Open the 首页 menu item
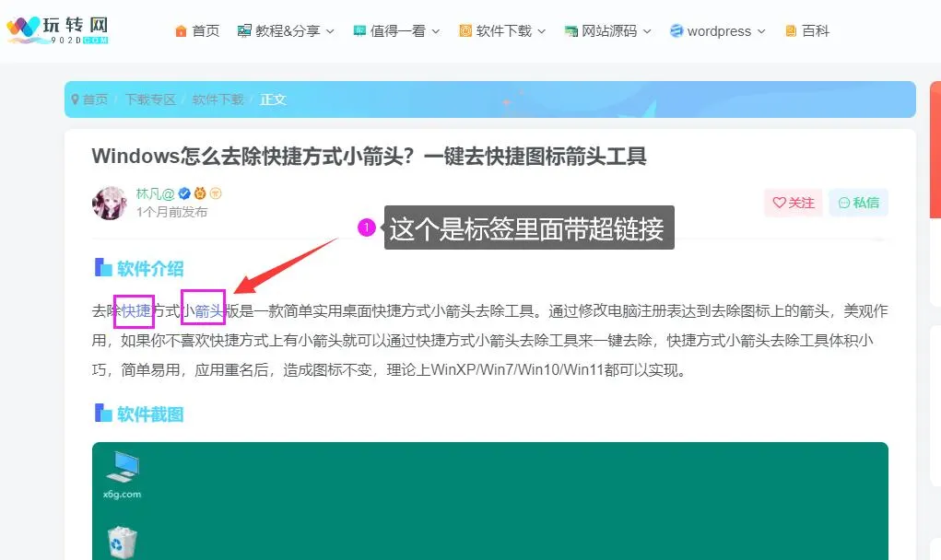 coord(206,31)
